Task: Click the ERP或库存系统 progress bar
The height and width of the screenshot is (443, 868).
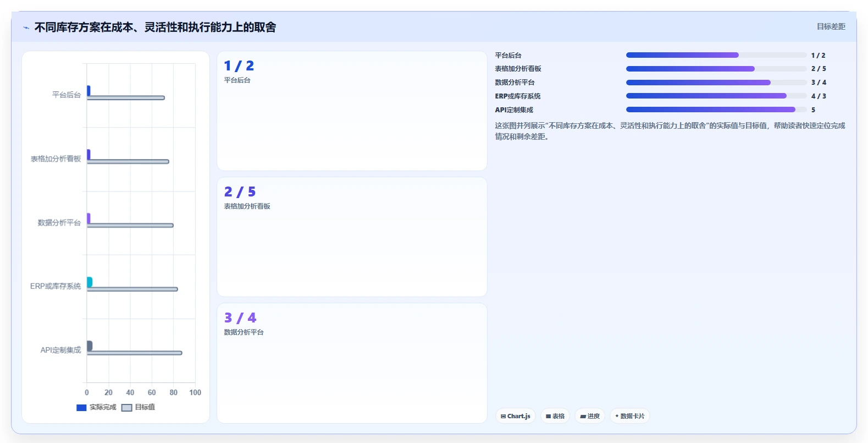Action: pos(716,96)
